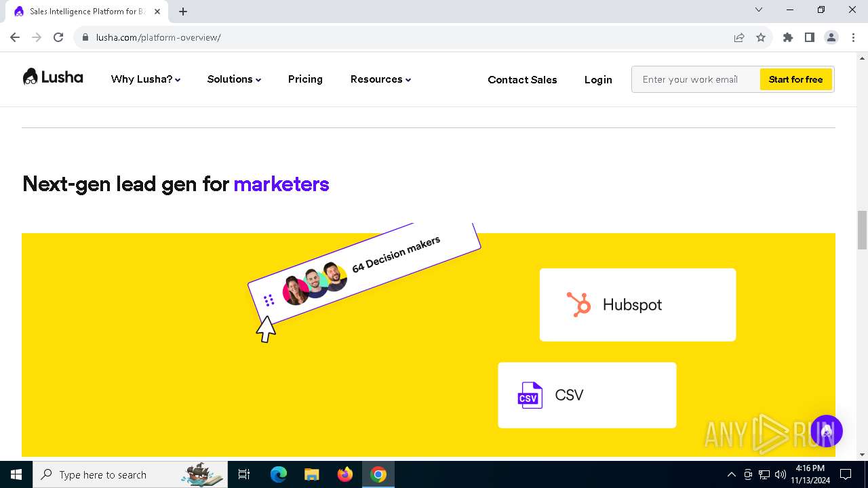Click the Login link

point(598,79)
